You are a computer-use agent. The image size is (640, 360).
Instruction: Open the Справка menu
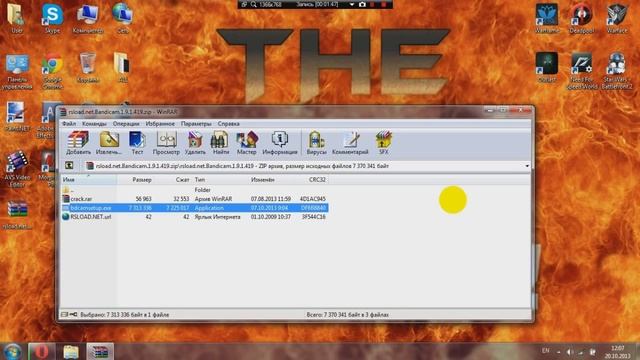click(229, 124)
